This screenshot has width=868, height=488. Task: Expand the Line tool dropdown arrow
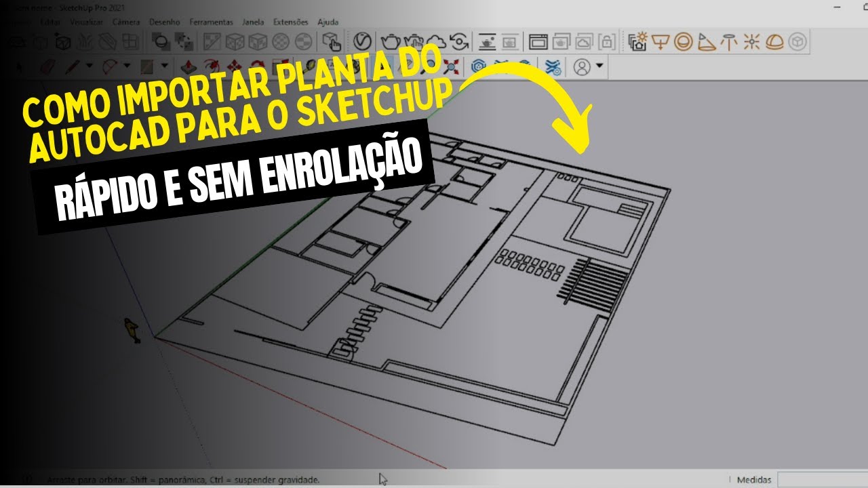pos(89,66)
